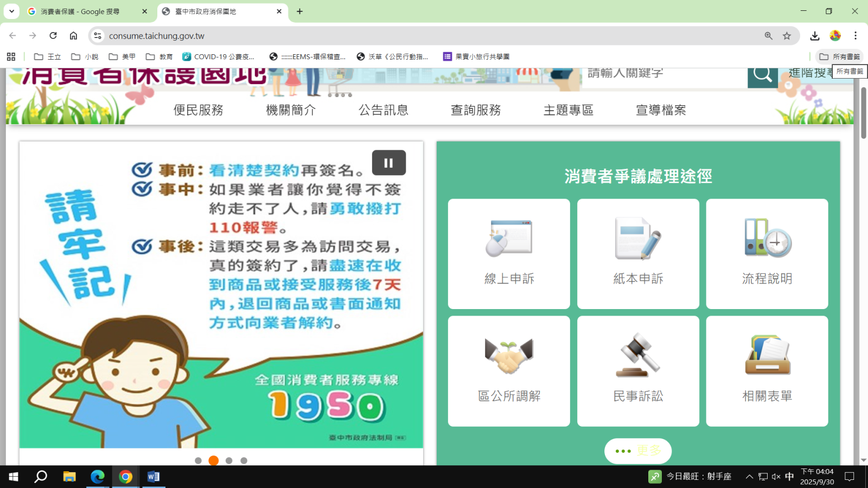This screenshot has height=488, width=868.
Task: Expand the tab search dropdown arrow
Action: tap(11, 11)
